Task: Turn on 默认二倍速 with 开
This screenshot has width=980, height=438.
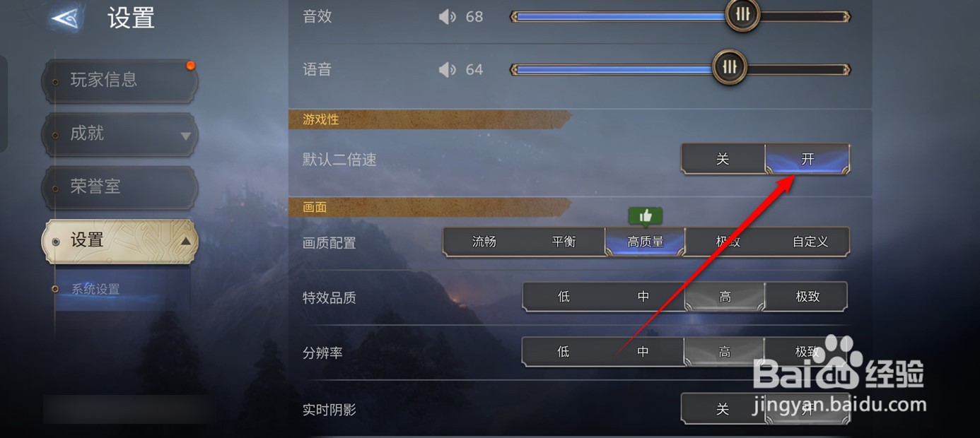Action: pos(807,160)
